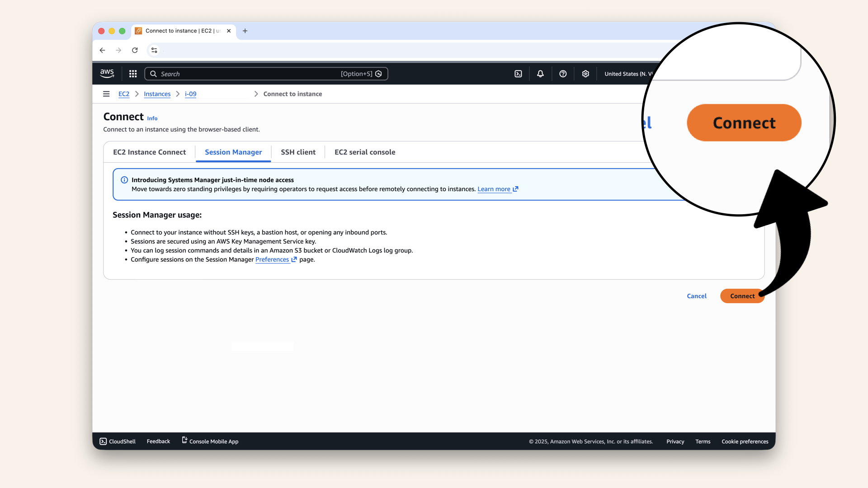Screen dimensions: 868x488
Task: Open the CloudShell icon in the top navigation bar
Action: [x=518, y=74]
